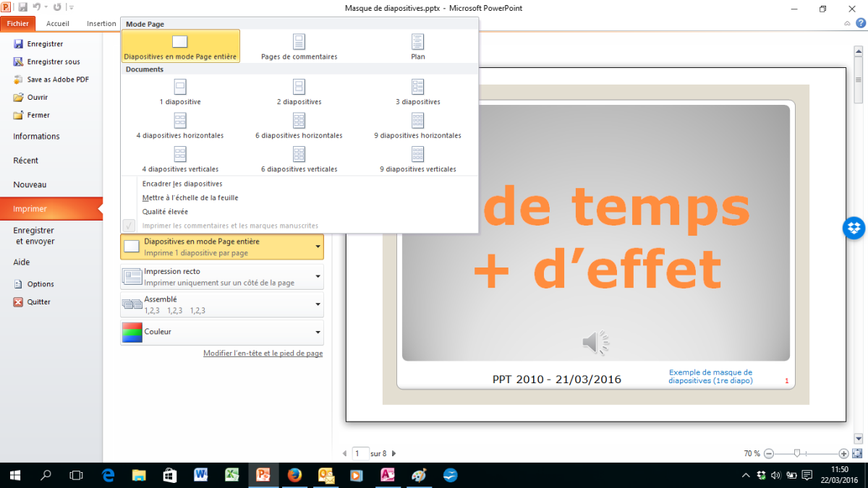
Task: Click Fermer to close the presentation
Action: 31,115
